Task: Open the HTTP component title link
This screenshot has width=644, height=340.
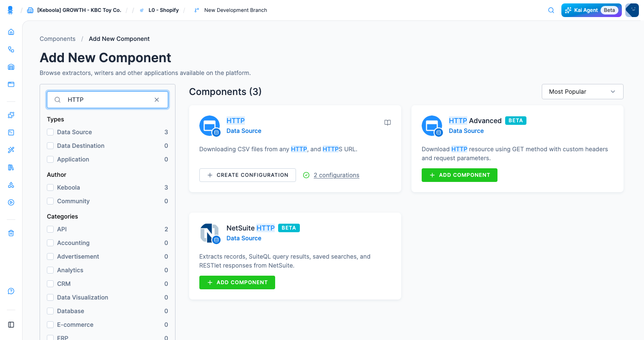Action: coord(236,121)
